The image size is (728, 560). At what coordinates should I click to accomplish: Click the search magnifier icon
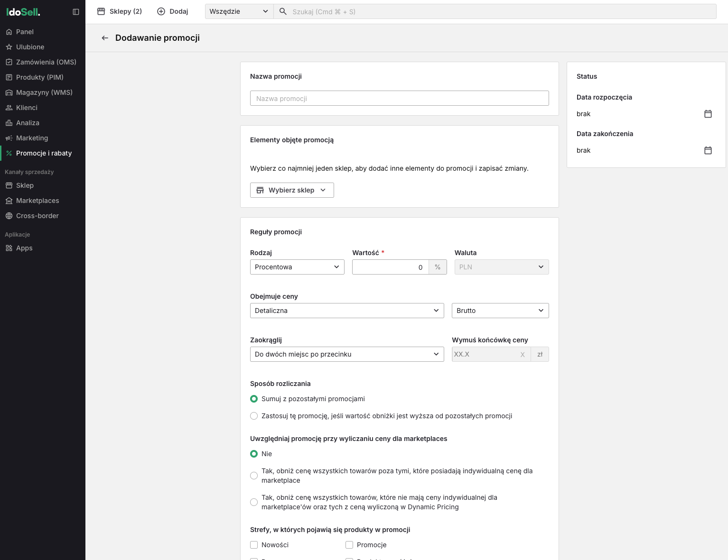click(283, 11)
